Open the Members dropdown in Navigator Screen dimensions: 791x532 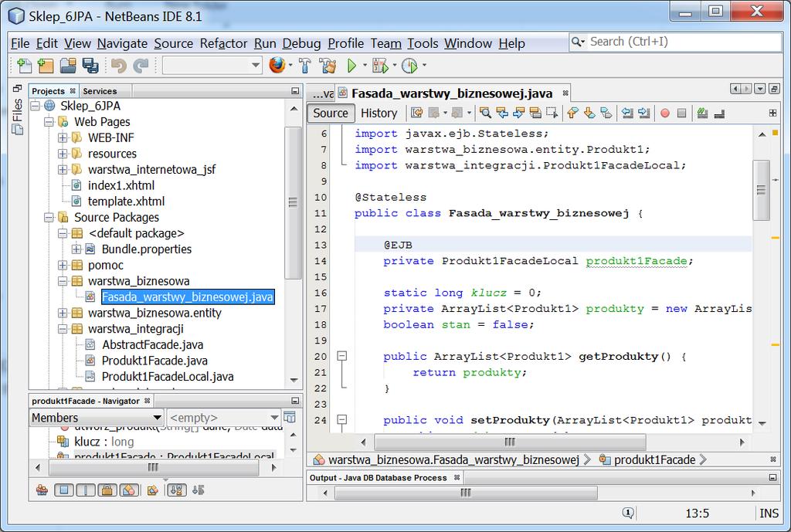(x=96, y=418)
